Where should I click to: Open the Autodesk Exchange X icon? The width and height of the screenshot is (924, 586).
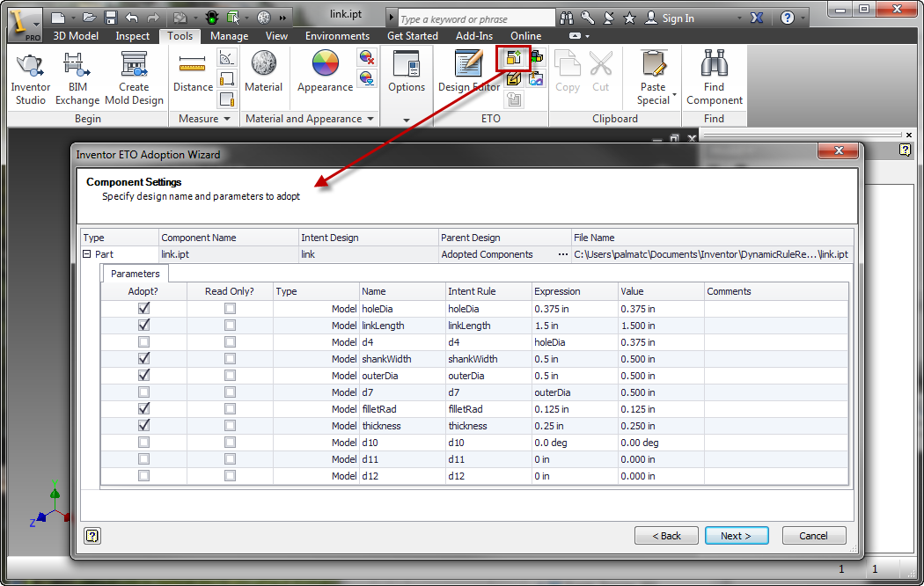[757, 18]
